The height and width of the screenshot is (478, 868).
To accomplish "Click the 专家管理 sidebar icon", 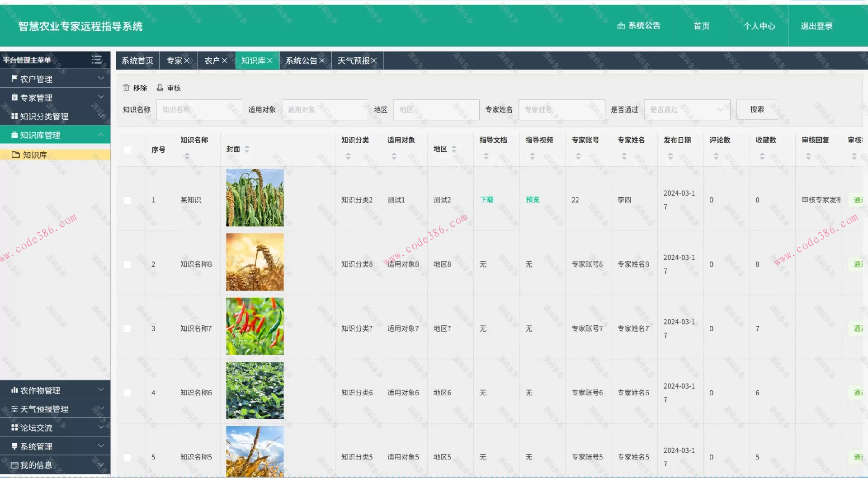I will pyautogui.click(x=14, y=98).
